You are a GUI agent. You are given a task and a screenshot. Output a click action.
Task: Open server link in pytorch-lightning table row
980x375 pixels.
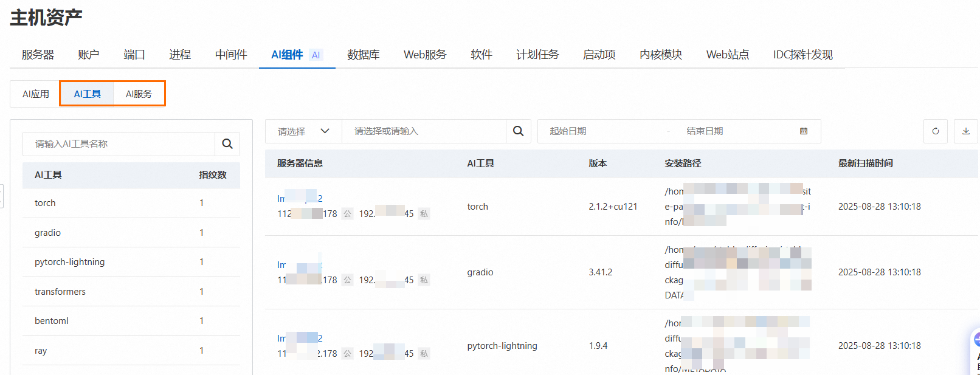click(x=300, y=338)
